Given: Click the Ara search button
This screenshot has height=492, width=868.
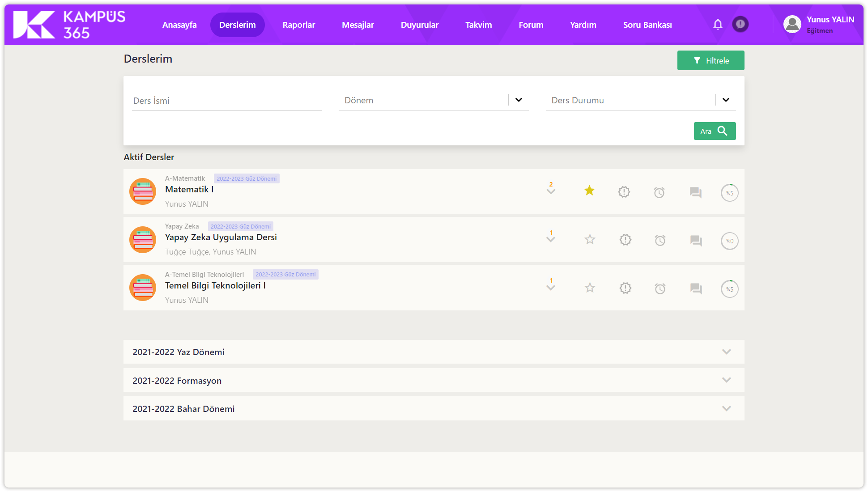Looking at the screenshot, I should (715, 131).
